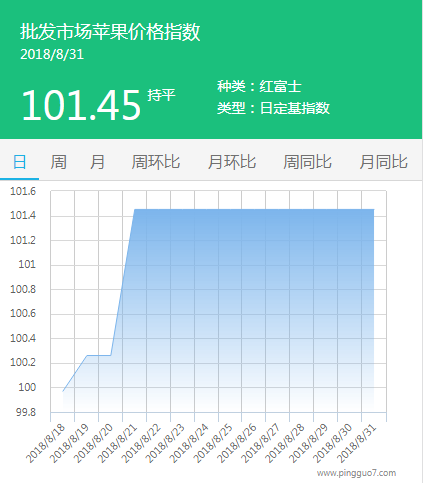Image resolution: width=423 pixels, height=483 pixels.
Task: Click the 100.6 y-axis label
Action: 23,313
